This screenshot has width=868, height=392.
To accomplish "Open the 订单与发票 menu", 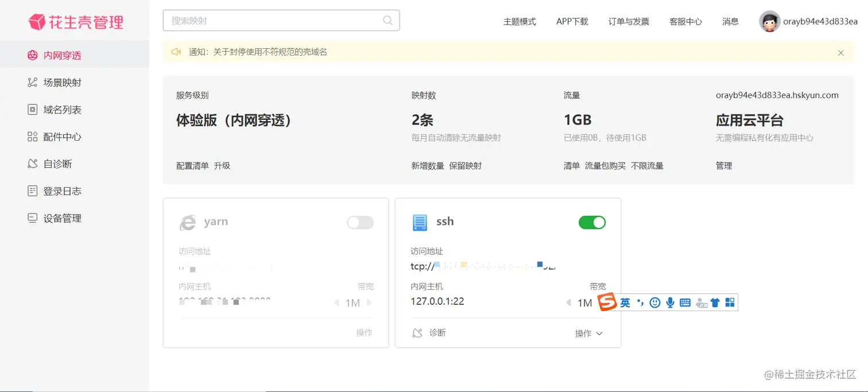I will pos(628,22).
